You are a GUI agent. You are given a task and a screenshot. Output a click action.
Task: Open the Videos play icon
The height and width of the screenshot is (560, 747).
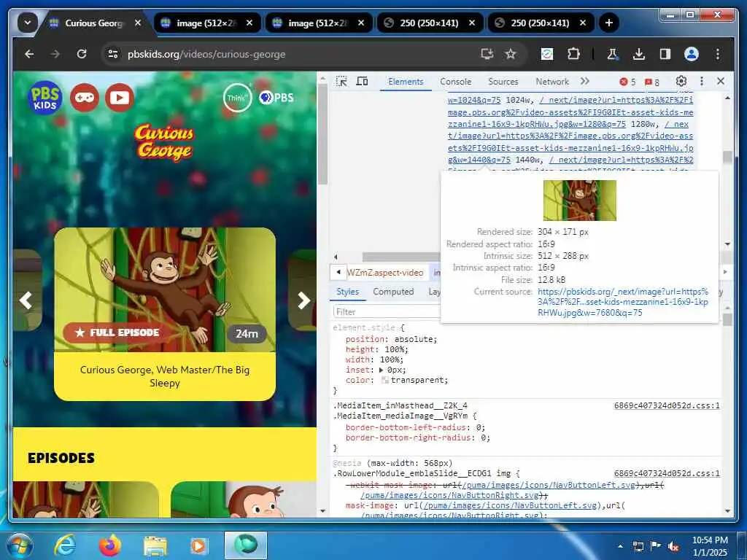(x=119, y=98)
